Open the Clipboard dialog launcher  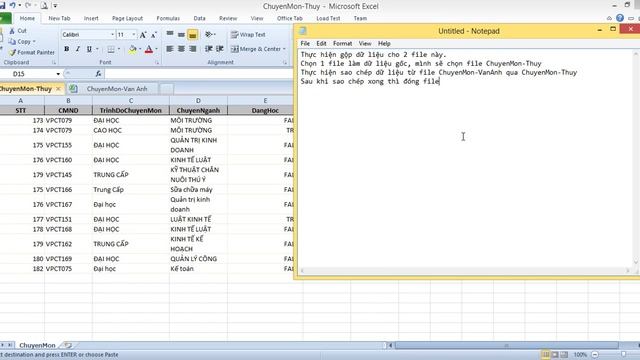point(54,62)
